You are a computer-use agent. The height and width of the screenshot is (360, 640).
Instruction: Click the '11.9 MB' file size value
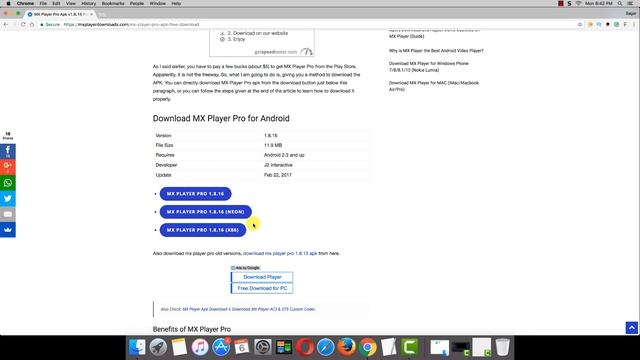click(273, 145)
